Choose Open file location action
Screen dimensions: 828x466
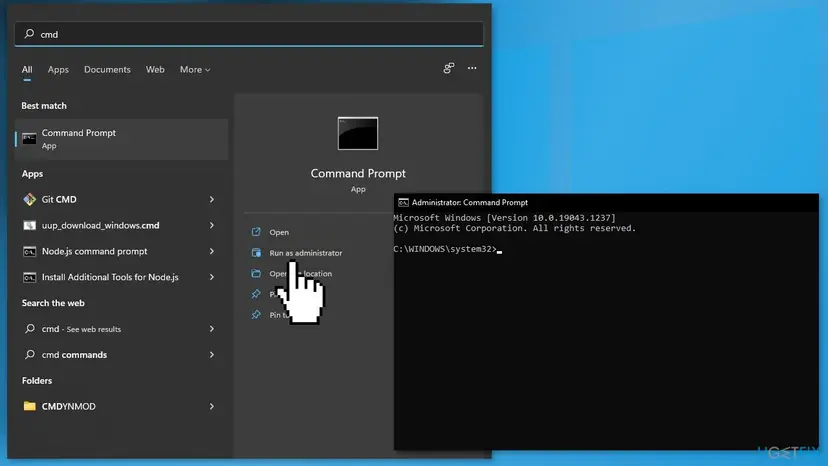[x=300, y=274]
